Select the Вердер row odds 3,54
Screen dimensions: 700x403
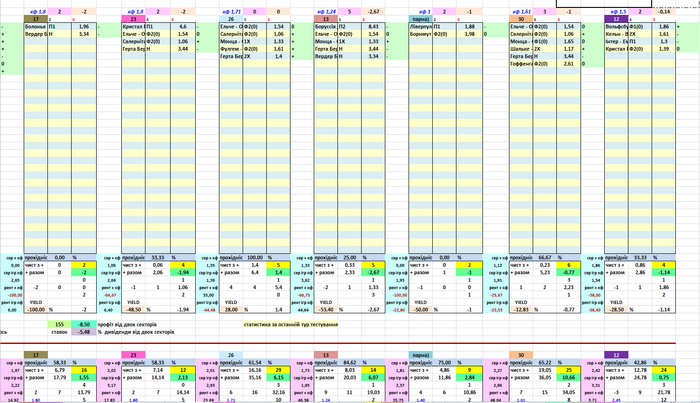coord(84,34)
